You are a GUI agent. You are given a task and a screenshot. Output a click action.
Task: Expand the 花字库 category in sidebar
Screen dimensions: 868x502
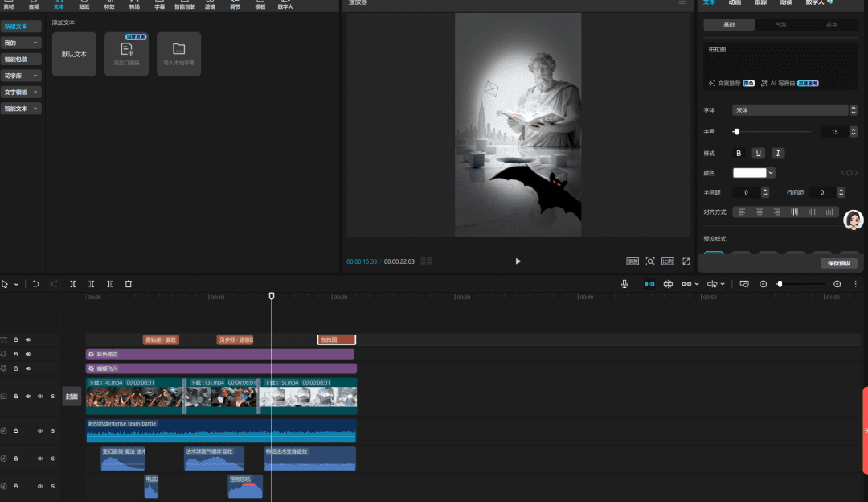(x=21, y=76)
